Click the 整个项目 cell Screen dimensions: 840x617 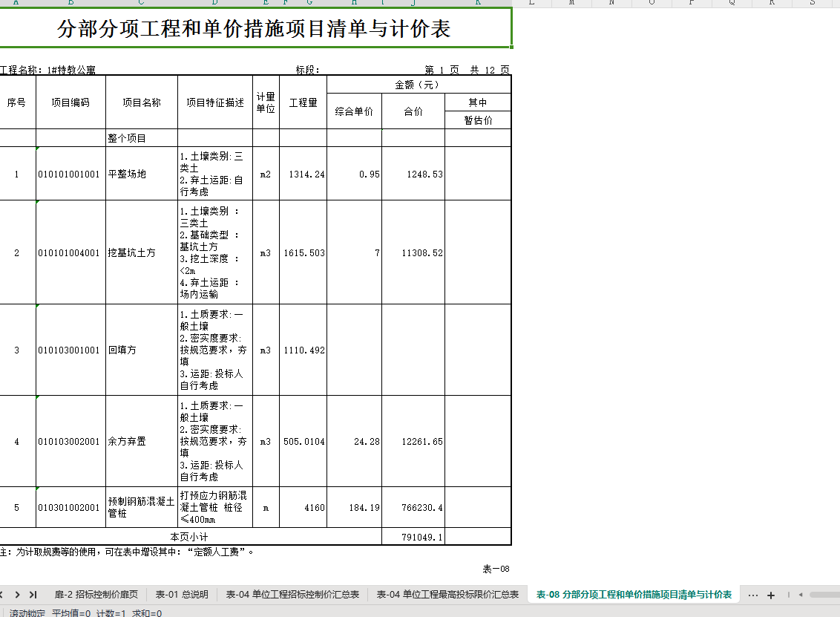(142, 138)
